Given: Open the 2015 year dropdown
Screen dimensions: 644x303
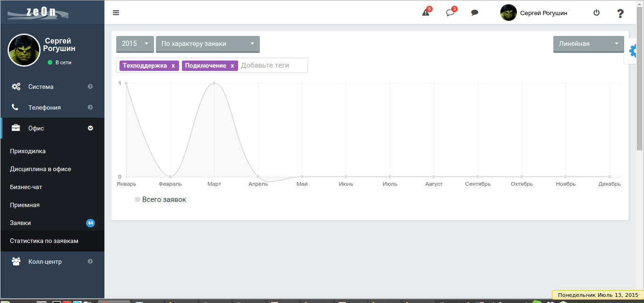Looking at the screenshot, I should [135, 43].
